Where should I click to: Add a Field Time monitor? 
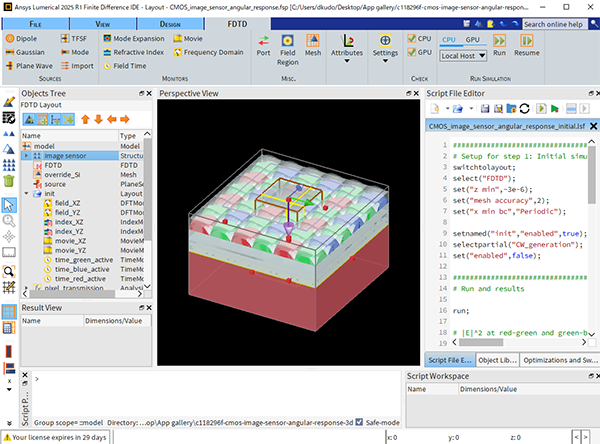coord(125,66)
